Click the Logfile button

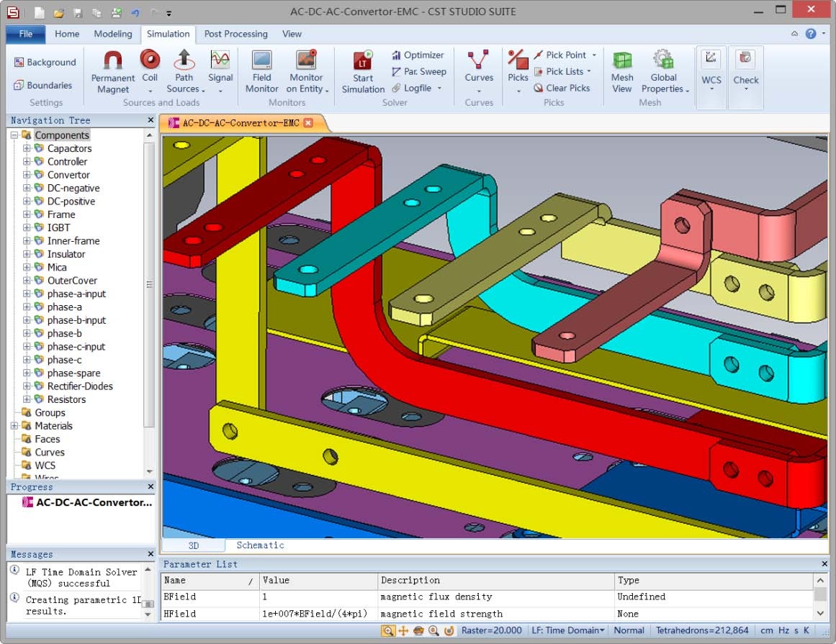[x=412, y=88]
